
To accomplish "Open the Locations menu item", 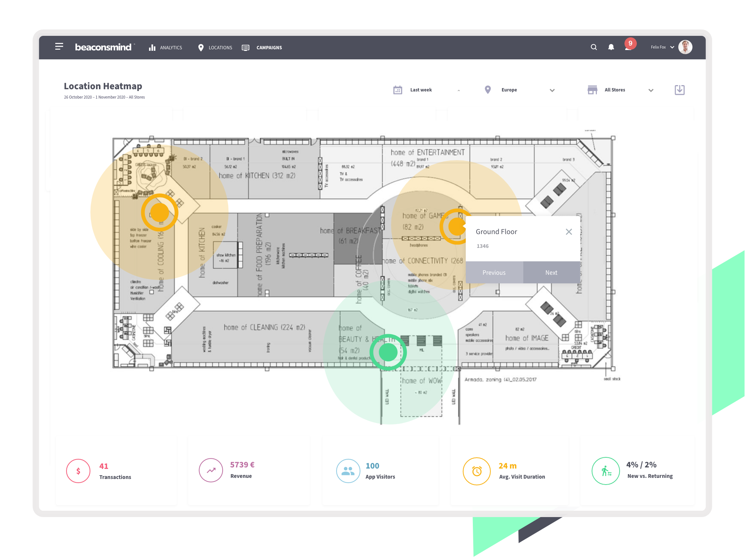I will click(x=215, y=48).
